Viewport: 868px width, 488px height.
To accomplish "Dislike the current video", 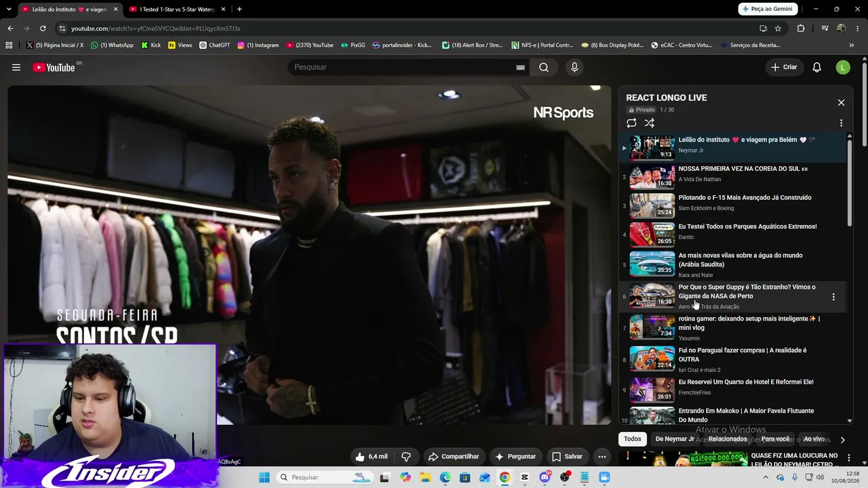I will click(406, 456).
